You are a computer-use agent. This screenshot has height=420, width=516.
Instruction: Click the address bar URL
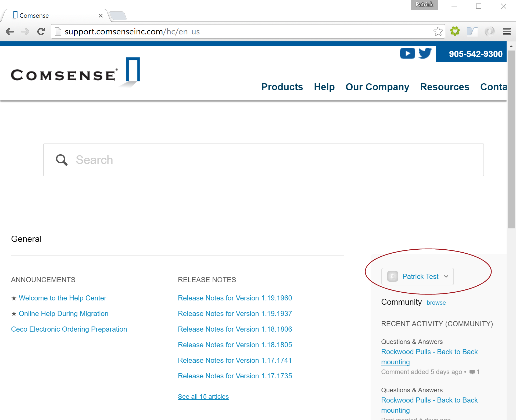(132, 31)
